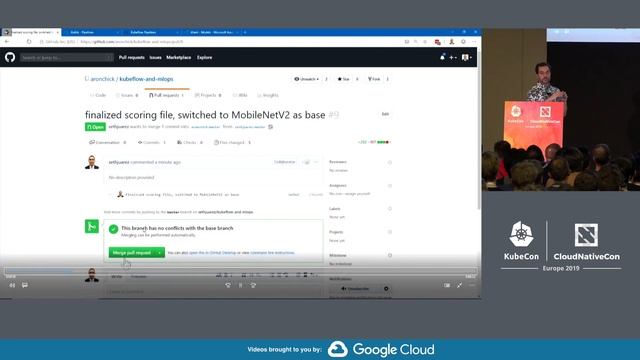Open the GitHub home logo
640x360 pixels.
pyautogui.click(x=10, y=57)
